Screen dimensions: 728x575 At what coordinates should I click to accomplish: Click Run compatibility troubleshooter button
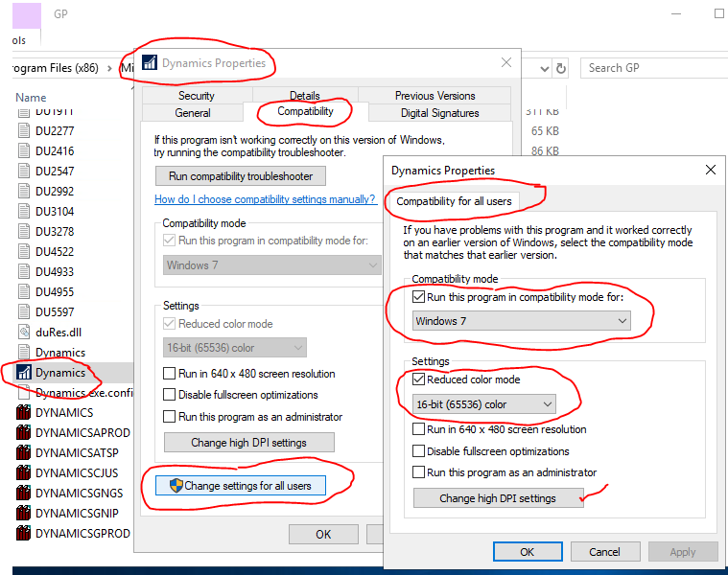pos(241,176)
